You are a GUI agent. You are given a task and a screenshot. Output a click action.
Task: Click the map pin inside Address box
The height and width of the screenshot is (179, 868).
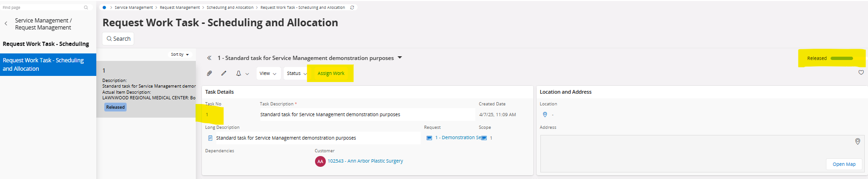click(858, 142)
